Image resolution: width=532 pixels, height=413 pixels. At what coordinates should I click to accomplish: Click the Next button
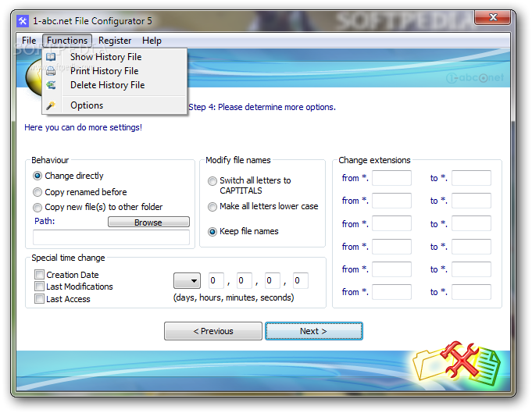pyautogui.click(x=313, y=331)
